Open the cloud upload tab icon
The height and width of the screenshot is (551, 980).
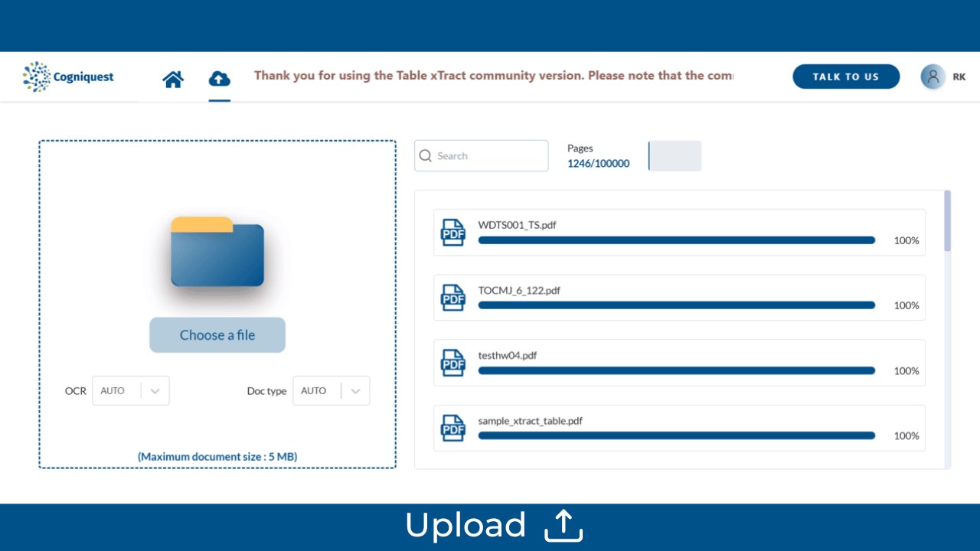coord(220,78)
